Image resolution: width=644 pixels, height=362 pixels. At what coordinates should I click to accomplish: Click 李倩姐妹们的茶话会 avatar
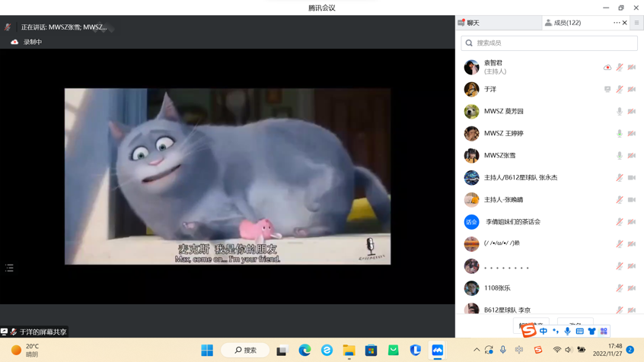[x=471, y=222]
